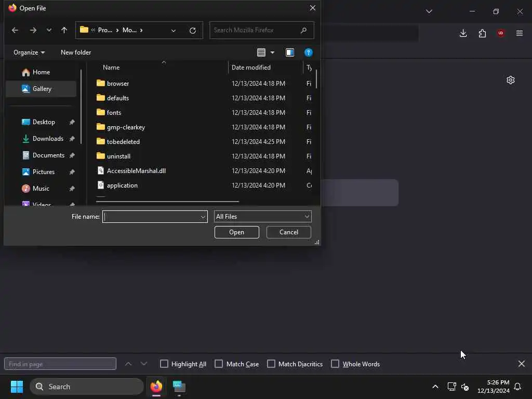This screenshot has height=399, width=532.
Task: Click the Cancel button
Action: (x=289, y=232)
